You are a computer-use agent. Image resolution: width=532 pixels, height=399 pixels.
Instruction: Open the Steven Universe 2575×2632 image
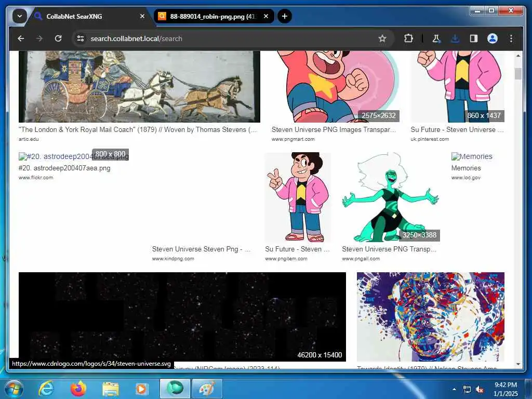[x=335, y=87]
